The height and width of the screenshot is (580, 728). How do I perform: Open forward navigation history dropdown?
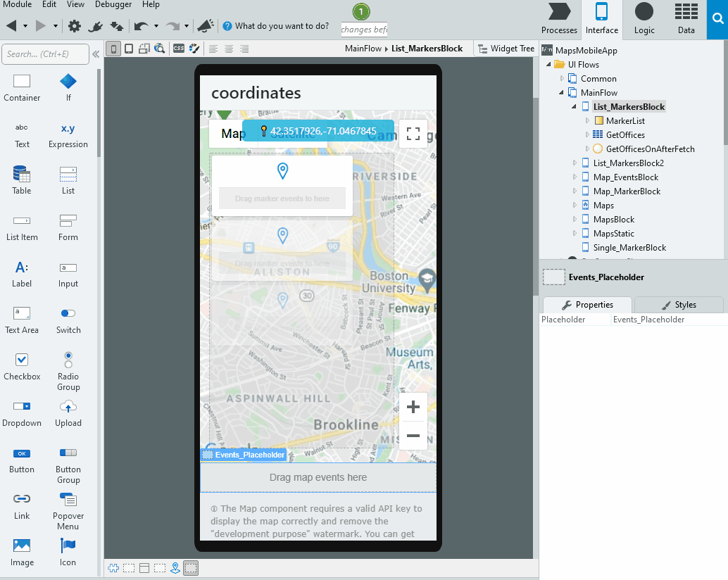[x=55, y=26]
